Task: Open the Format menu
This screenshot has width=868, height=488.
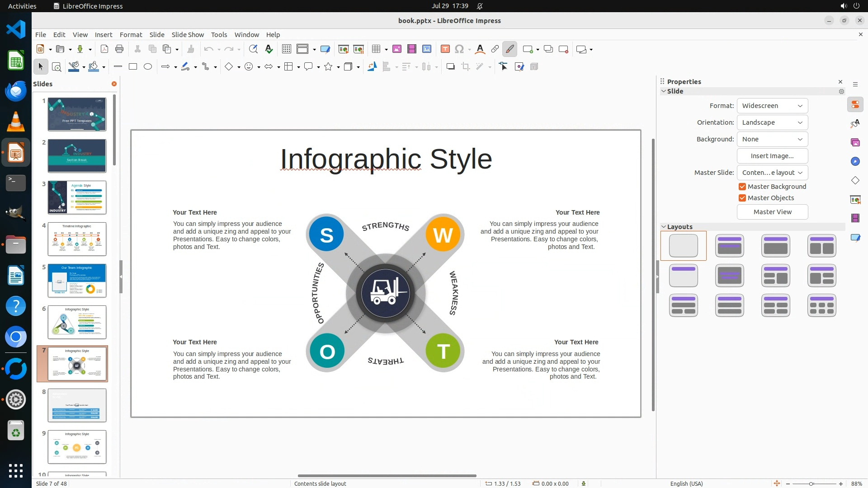Action: 131,35
